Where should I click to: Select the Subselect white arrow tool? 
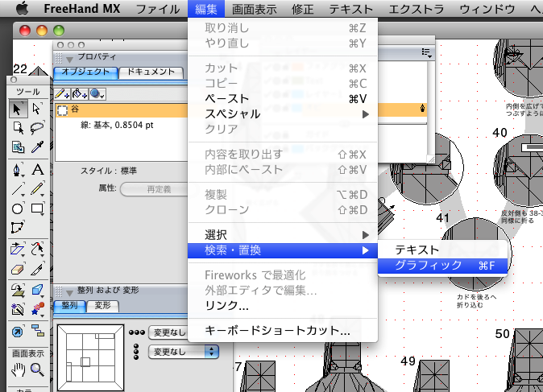pos(37,109)
